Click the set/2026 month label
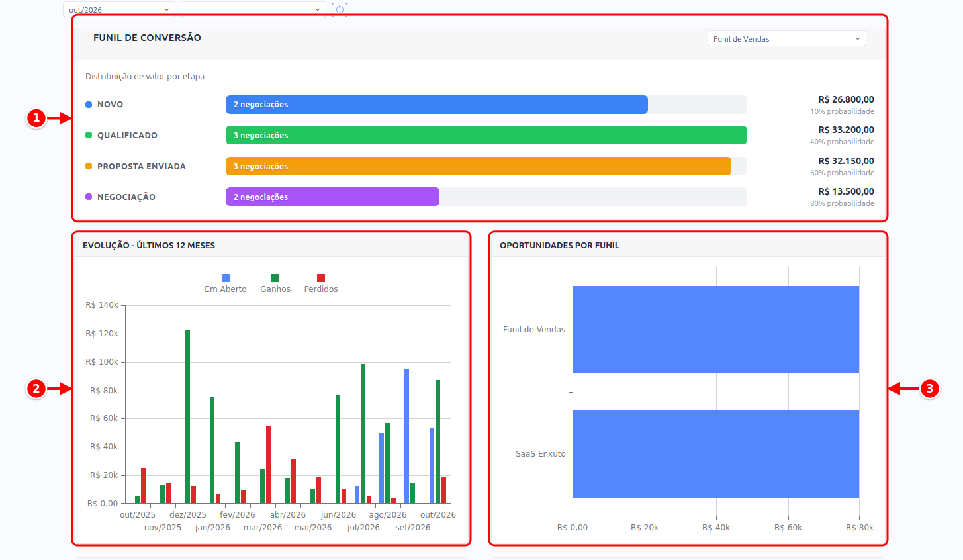The image size is (963, 560). [413, 528]
